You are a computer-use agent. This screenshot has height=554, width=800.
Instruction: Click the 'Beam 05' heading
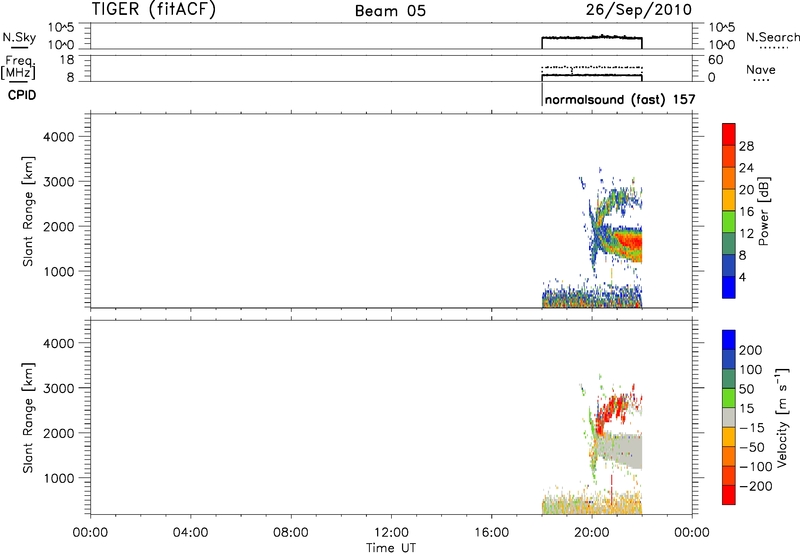pos(390,11)
